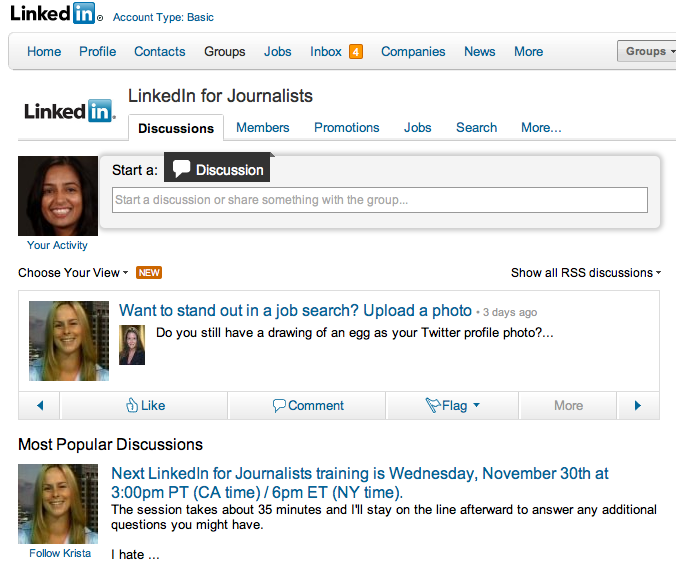676x563 pixels.
Task: Select the Discussions tab
Action: tap(176, 128)
